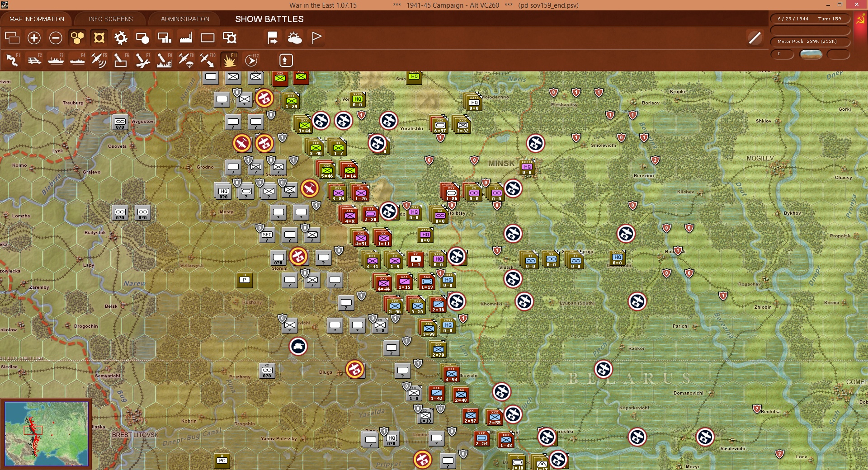Screen dimensions: 868x470
Task: Click the P counter near Ruzhany
Action: click(x=245, y=280)
